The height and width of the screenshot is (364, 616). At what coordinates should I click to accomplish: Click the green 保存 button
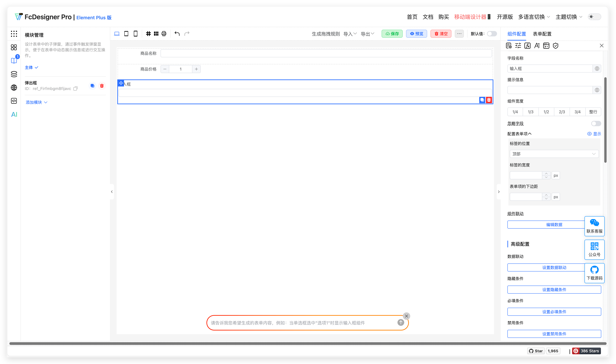point(392,34)
